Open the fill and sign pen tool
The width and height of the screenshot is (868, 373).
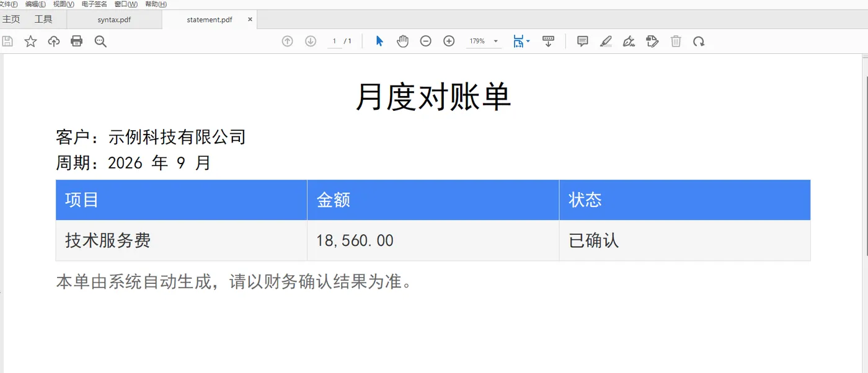(629, 42)
